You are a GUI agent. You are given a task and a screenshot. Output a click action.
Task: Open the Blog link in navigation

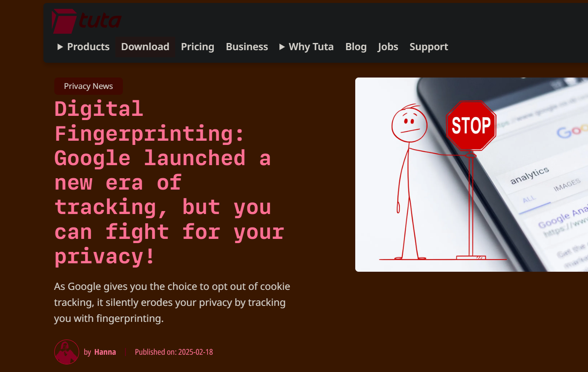(356, 47)
